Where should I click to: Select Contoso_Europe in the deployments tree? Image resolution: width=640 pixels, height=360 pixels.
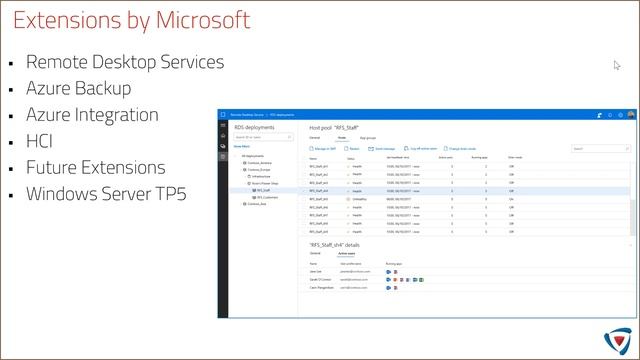(259, 170)
